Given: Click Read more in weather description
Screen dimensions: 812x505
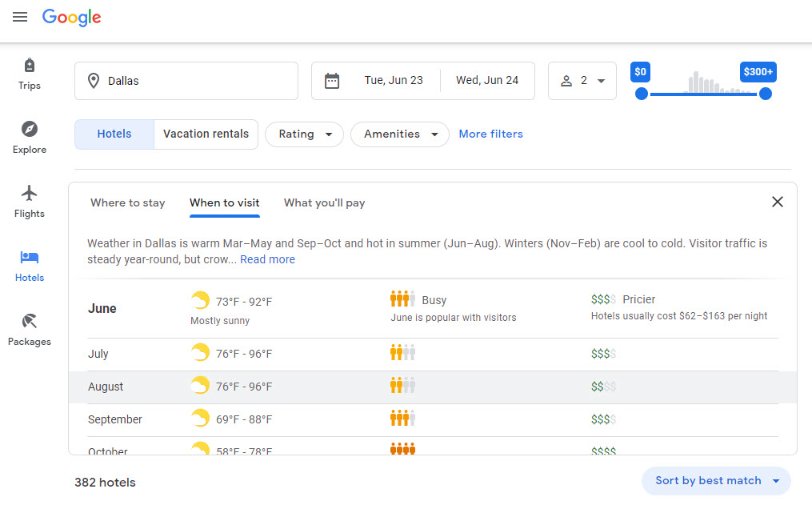Looking at the screenshot, I should 267,259.
